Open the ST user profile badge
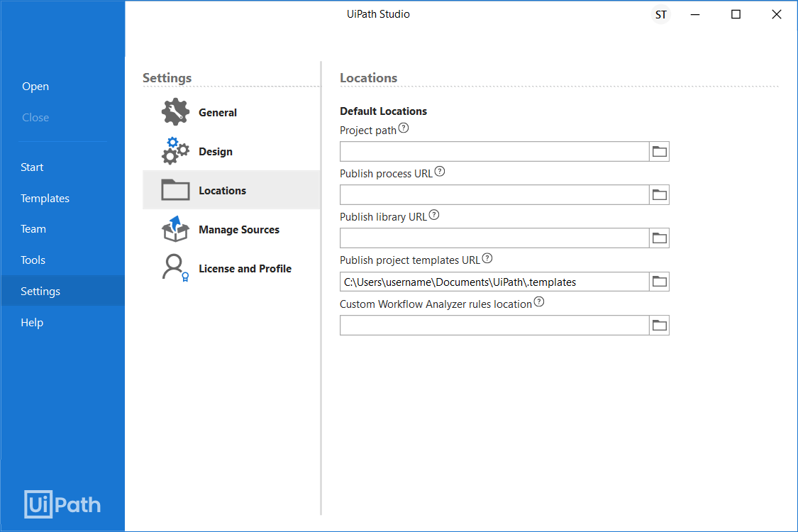The width and height of the screenshot is (798, 532). [x=660, y=15]
